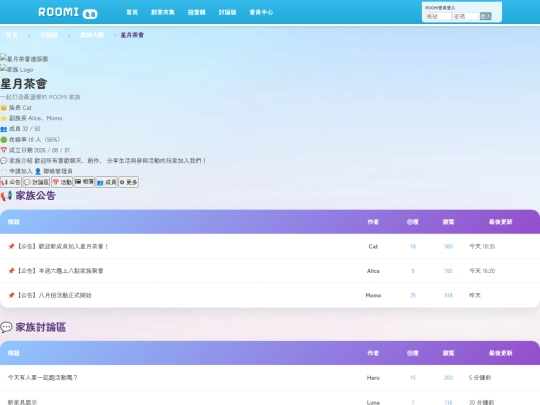Click the 申請加入 link
This screenshot has width=540, height=405.
21,171
